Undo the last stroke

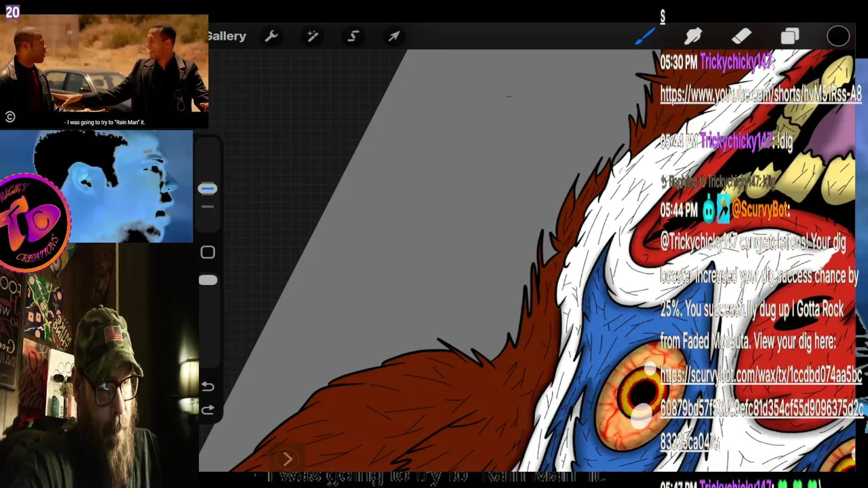pyautogui.click(x=208, y=386)
